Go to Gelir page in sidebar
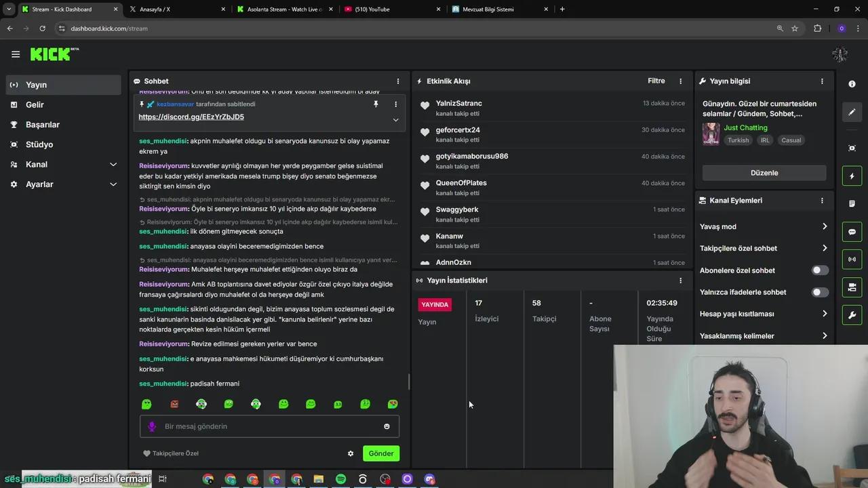 (64, 104)
